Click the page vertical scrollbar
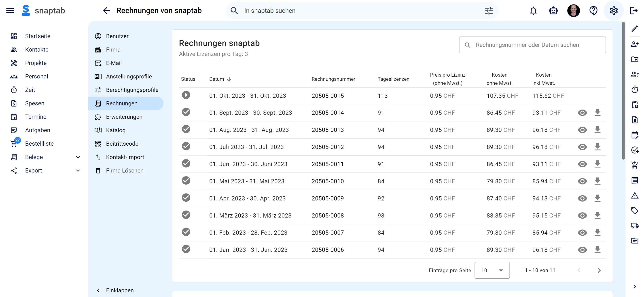The height and width of the screenshot is (297, 644). [623, 91]
